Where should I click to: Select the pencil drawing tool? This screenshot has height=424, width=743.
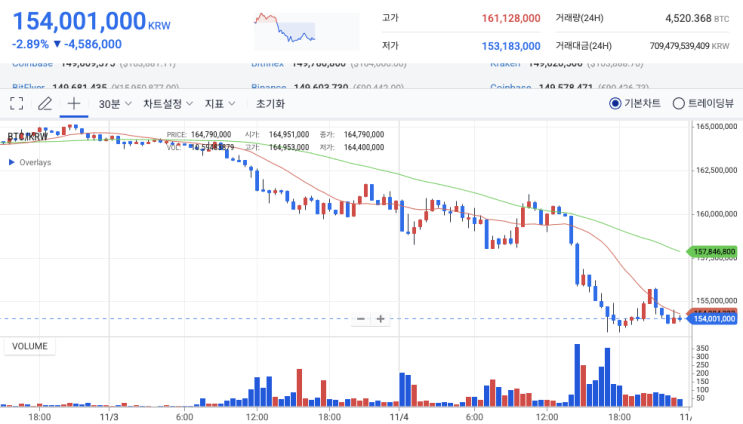pos(45,103)
